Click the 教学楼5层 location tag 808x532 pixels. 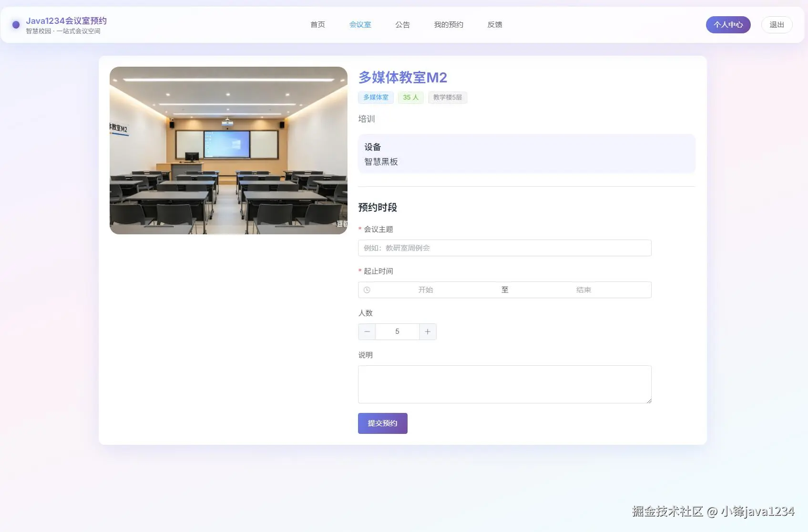(447, 98)
